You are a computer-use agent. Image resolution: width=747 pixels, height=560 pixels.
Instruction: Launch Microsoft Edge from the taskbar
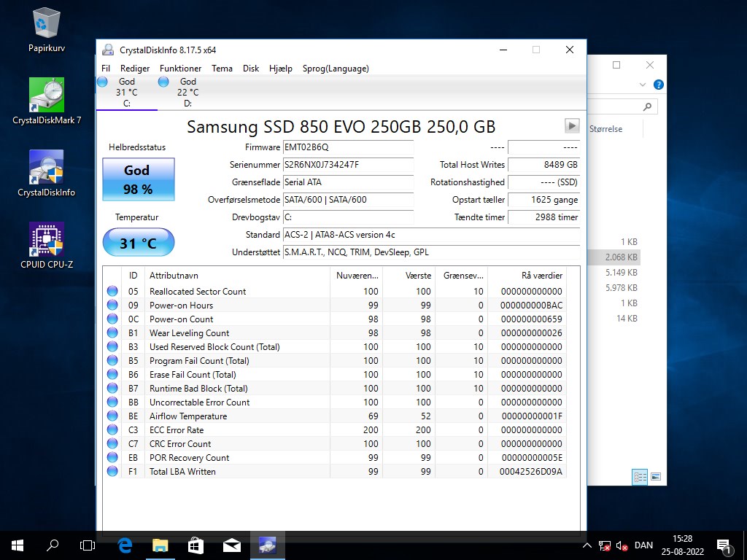(125, 545)
